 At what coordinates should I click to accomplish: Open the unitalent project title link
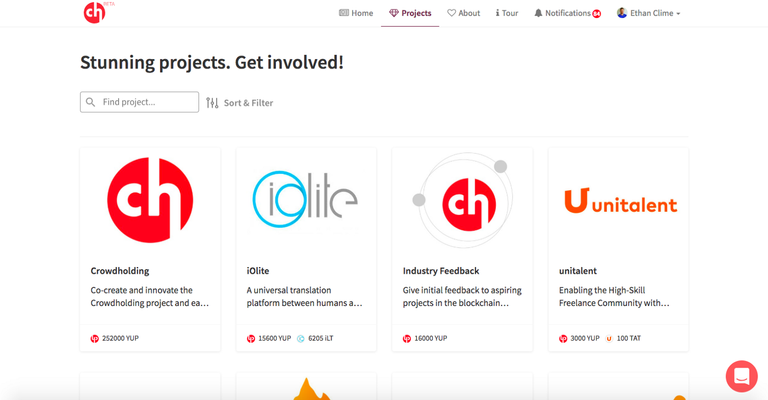[578, 271]
